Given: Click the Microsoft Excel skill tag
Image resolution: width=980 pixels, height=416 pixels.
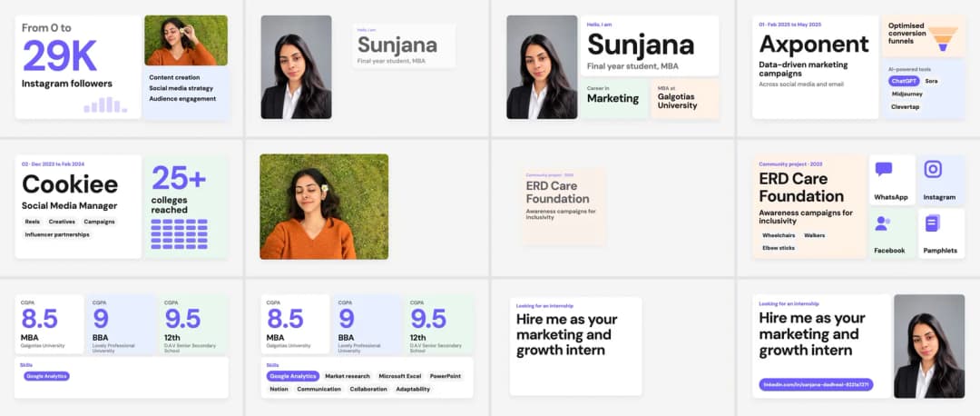Looking at the screenshot, I should [x=400, y=376].
